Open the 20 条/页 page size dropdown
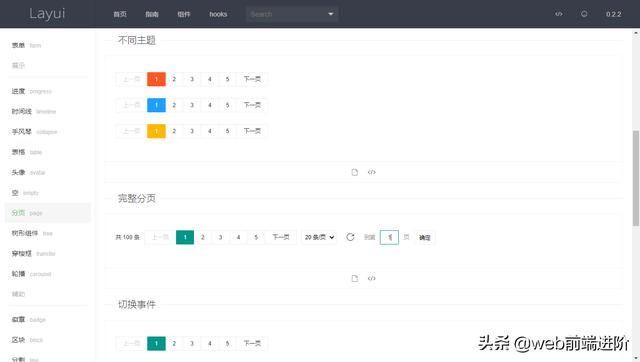The image size is (640, 362). coord(319,237)
